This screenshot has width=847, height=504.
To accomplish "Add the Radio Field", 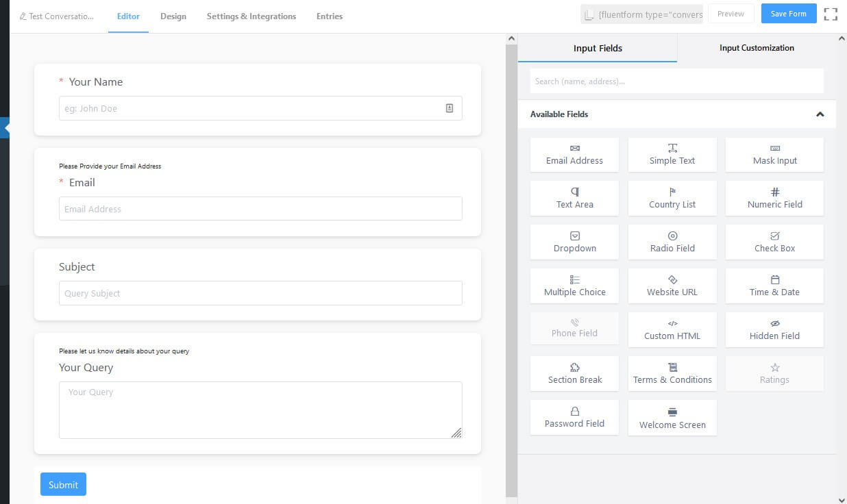I will click(672, 242).
